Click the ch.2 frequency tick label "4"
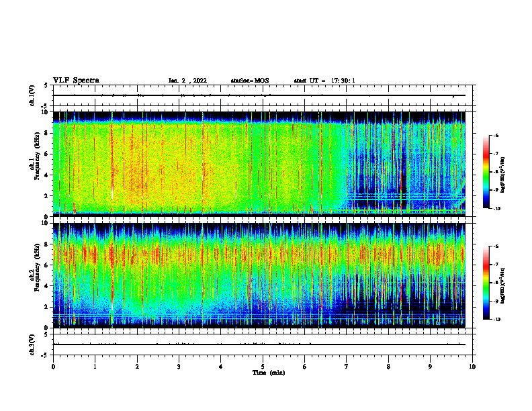532x411 pixels. click(x=46, y=286)
